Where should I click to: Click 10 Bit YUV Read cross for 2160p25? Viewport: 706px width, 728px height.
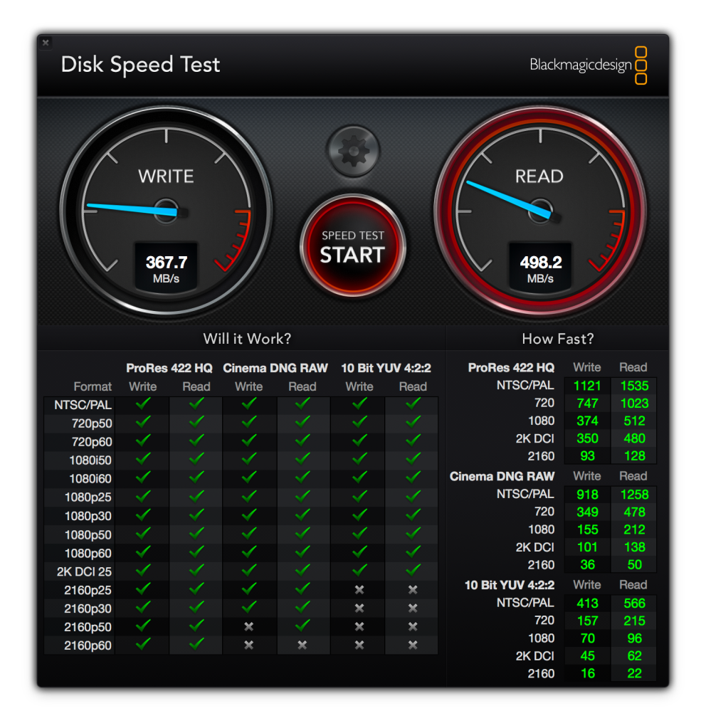413,589
